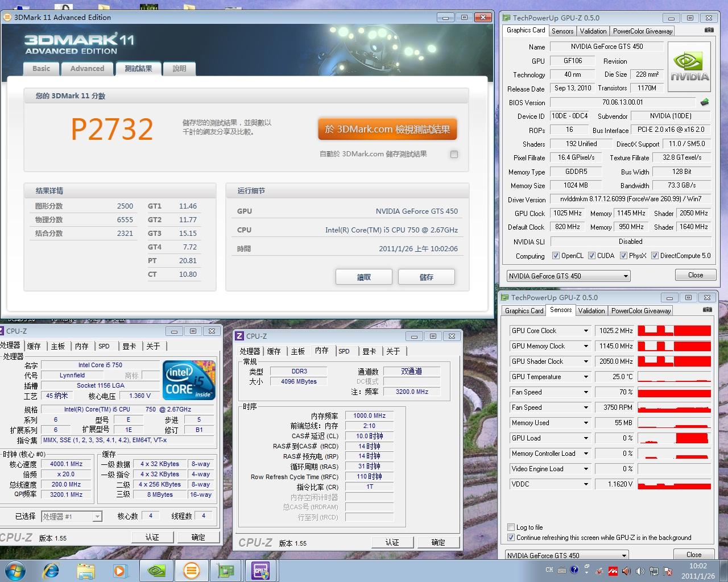This screenshot has height=582, width=728.
Task: Uncheck Continue refreshing this screen in background
Action: (510, 538)
